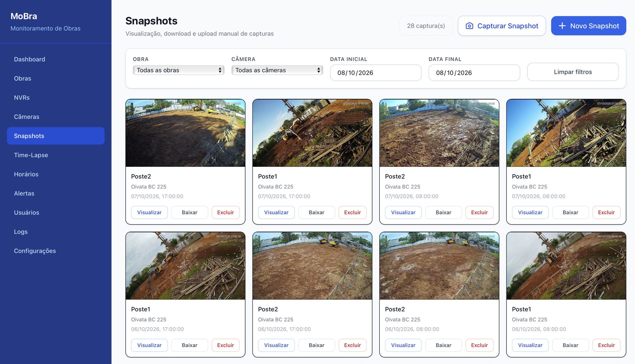Open the Poste2 07/10/2026 08:00 thumbnail
Viewport: 635px width, 364px height.
(x=439, y=133)
